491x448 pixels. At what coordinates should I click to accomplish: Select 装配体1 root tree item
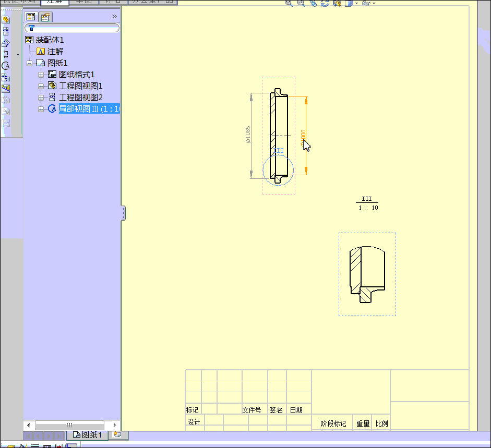point(44,40)
